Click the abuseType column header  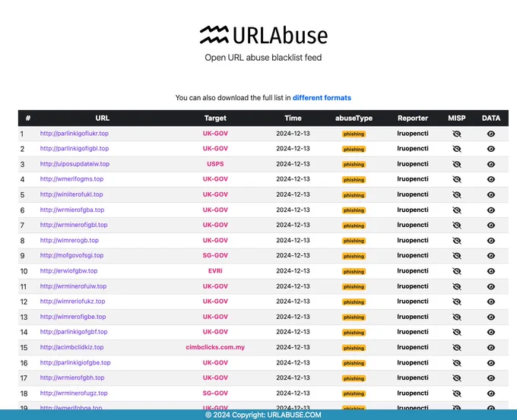[354, 118]
